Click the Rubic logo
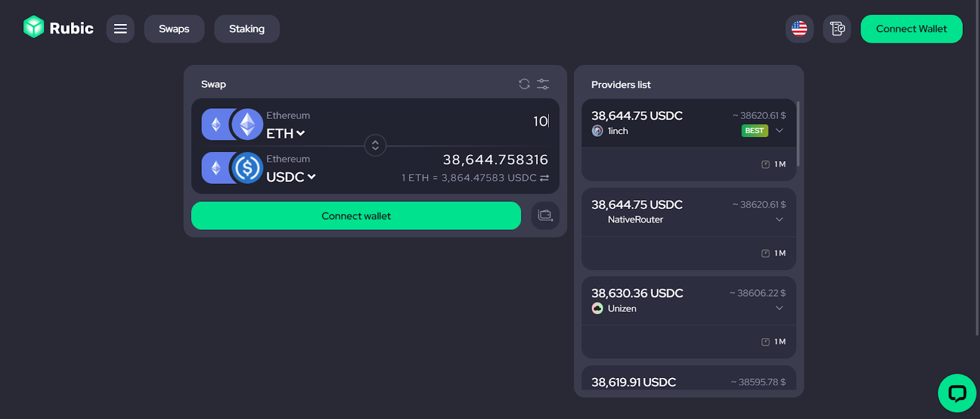The height and width of the screenshot is (419, 980). (58, 28)
